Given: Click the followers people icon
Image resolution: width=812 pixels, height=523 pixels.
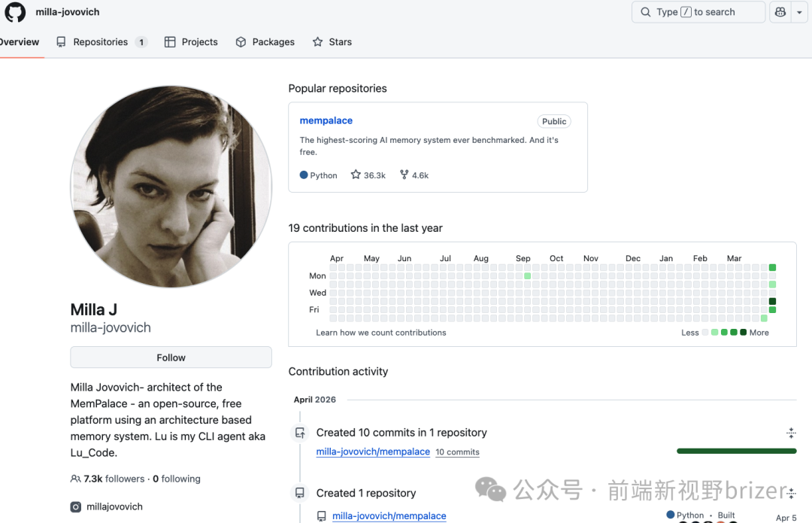Looking at the screenshot, I should [x=75, y=479].
